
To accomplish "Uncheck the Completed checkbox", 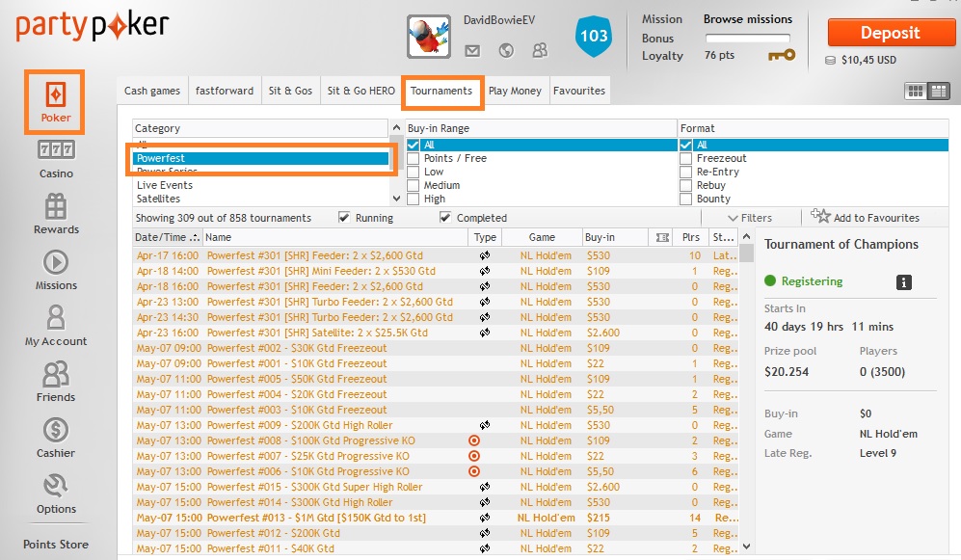I will coord(445,218).
